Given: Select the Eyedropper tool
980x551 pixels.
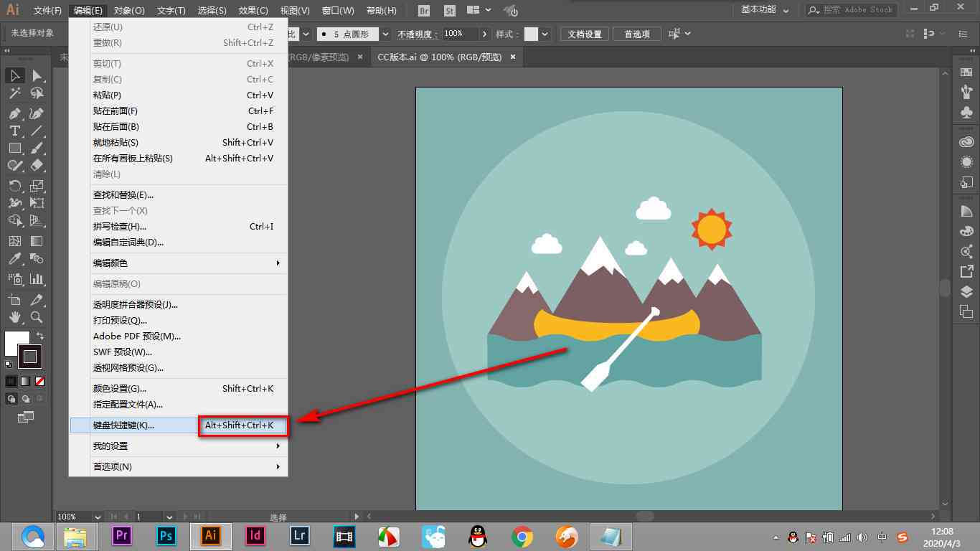Looking at the screenshot, I should pos(14,258).
